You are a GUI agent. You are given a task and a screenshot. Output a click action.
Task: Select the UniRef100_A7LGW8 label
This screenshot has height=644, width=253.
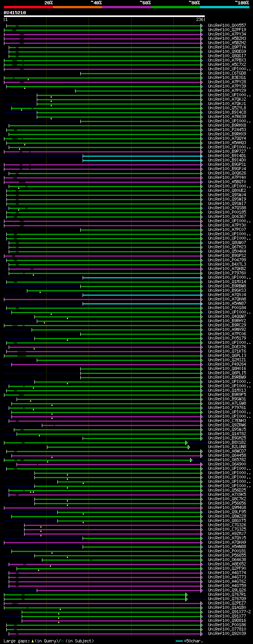pyautogui.click(x=227, y=404)
